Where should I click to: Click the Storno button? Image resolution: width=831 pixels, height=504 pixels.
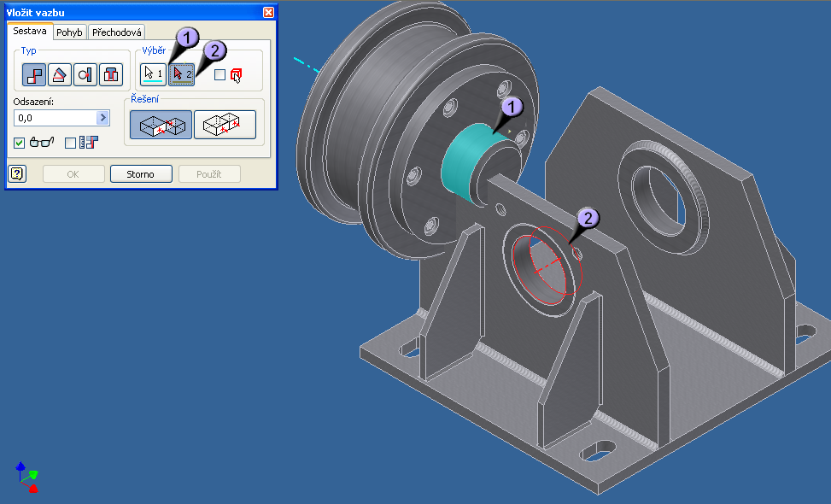click(141, 174)
